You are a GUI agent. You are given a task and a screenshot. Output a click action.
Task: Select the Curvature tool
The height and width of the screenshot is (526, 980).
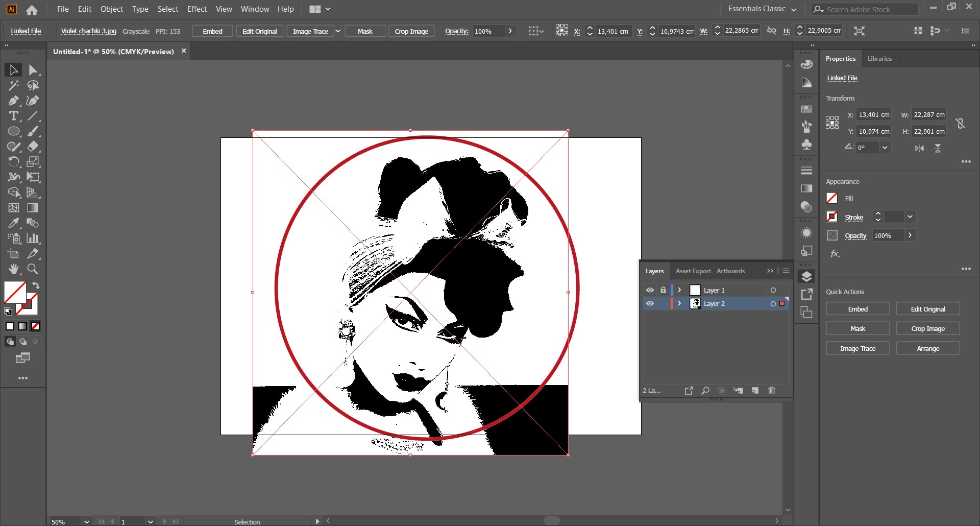tap(33, 101)
